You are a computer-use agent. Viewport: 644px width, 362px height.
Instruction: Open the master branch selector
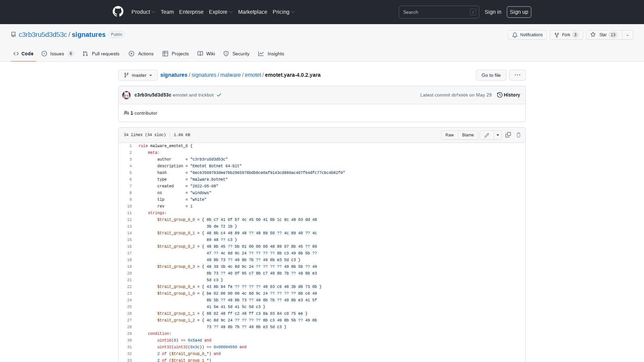[138, 75]
